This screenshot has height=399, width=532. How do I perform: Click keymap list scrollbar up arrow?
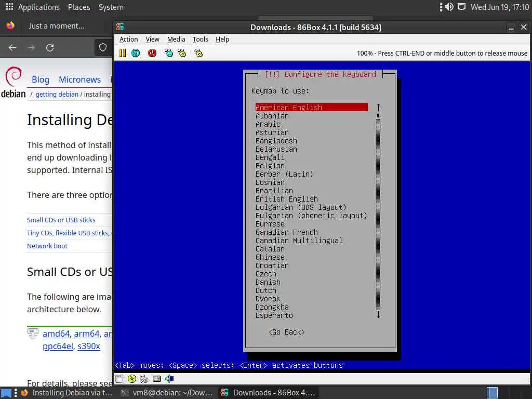click(378, 107)
